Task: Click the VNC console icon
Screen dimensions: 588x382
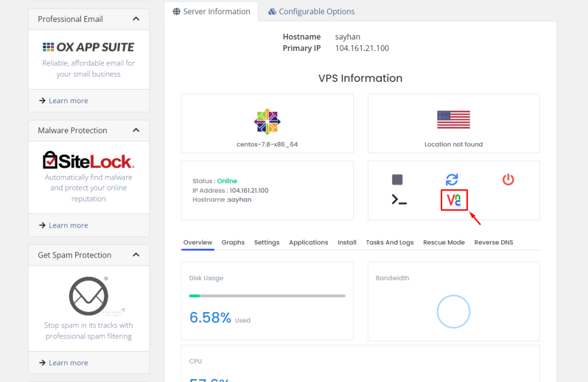Action: coord(454,200)
